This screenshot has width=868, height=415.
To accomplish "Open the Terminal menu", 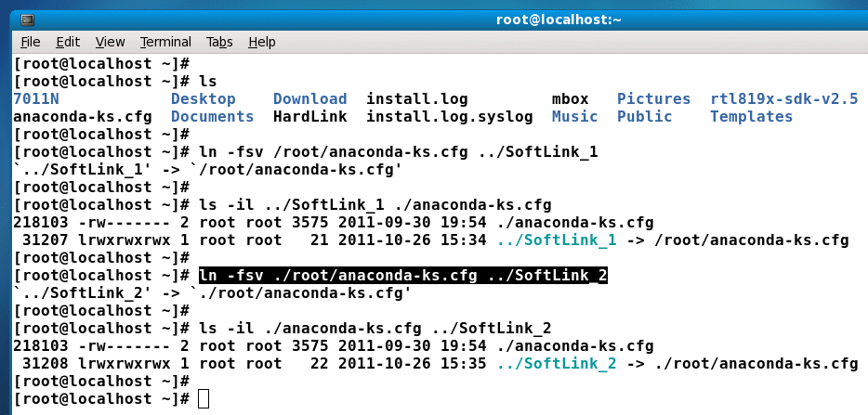I will [165, 42].
